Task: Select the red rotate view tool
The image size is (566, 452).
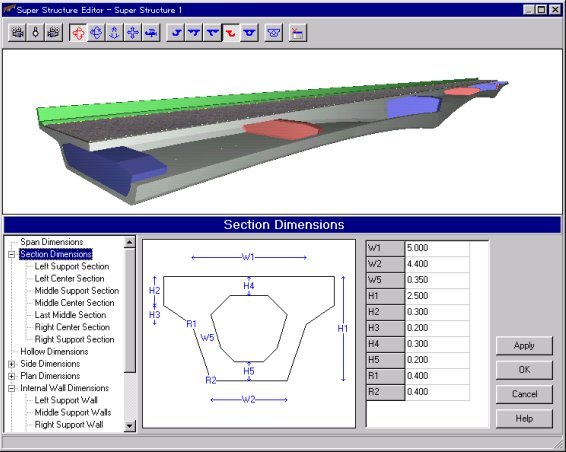Action: tap(78, 33)
